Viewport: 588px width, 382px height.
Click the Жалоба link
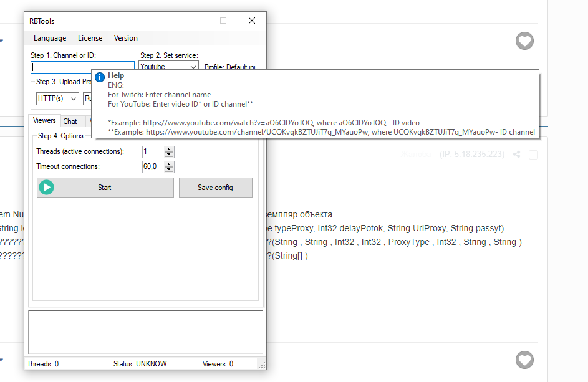point(417,155)
